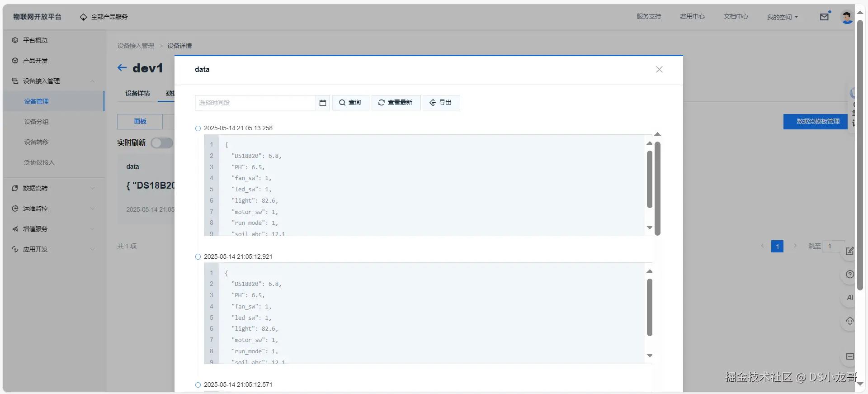Click the 跳至 page number field

[834, 246]
